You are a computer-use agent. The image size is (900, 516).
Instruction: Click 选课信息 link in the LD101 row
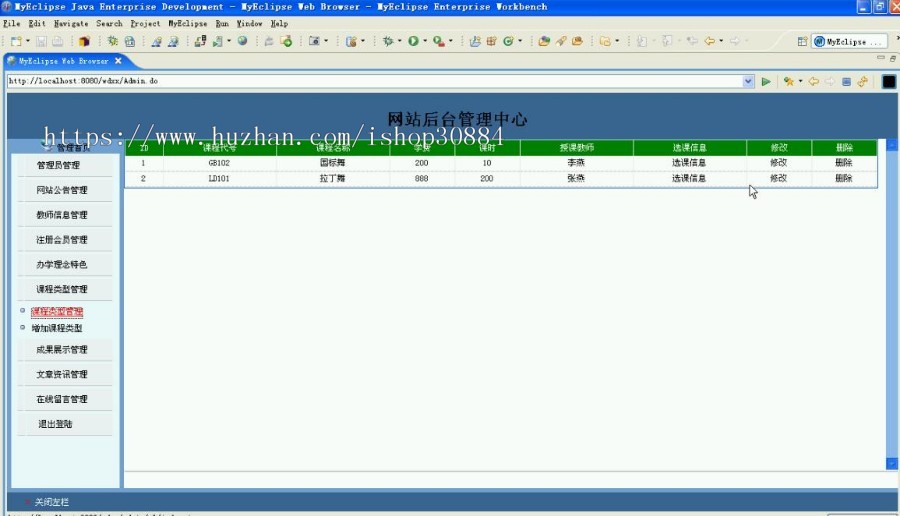689,178
